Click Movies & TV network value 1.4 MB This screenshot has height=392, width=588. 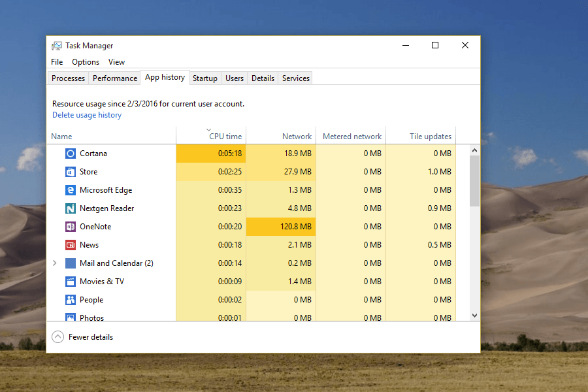coord(300,282)
